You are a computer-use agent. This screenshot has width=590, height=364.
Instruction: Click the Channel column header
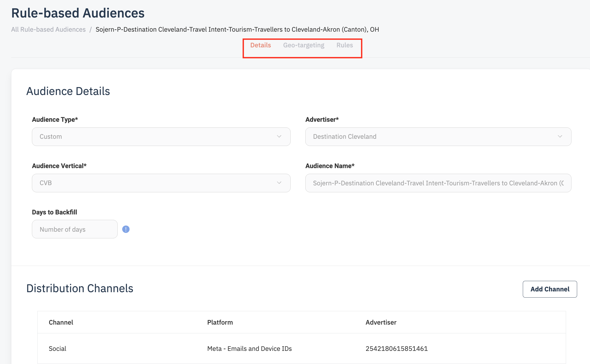point(61,322)
